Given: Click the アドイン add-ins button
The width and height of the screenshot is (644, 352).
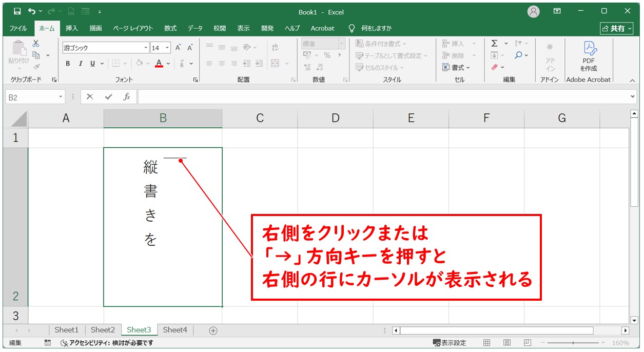Looking at the screenshot, I should pyautogui.click(x=550, y=56).
